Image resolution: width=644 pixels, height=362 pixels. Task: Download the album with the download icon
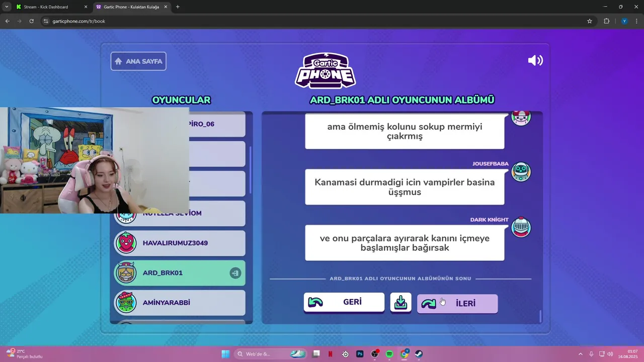[x=400, y=302]
